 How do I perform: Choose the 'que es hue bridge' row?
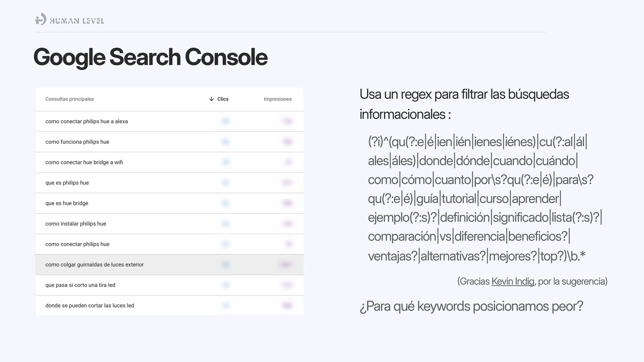tap(67, 203)
